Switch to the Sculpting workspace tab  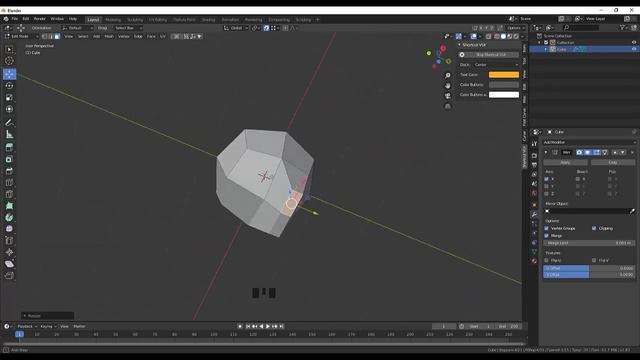tap(135, 20)
